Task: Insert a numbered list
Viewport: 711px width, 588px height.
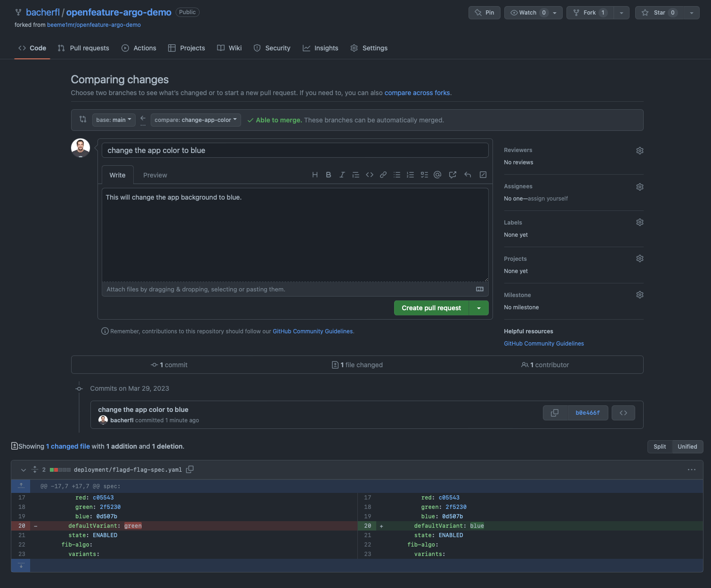Action: point(411,175)
